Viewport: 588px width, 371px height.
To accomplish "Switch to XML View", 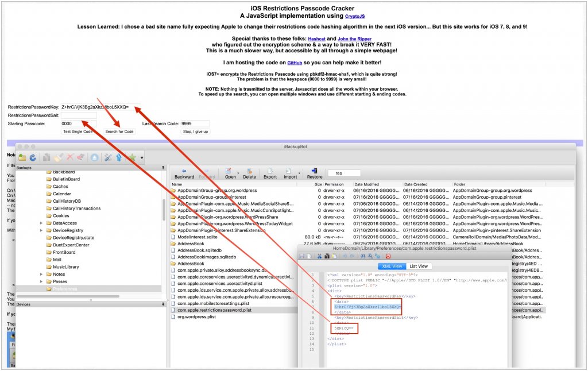I will pos(393,266).
